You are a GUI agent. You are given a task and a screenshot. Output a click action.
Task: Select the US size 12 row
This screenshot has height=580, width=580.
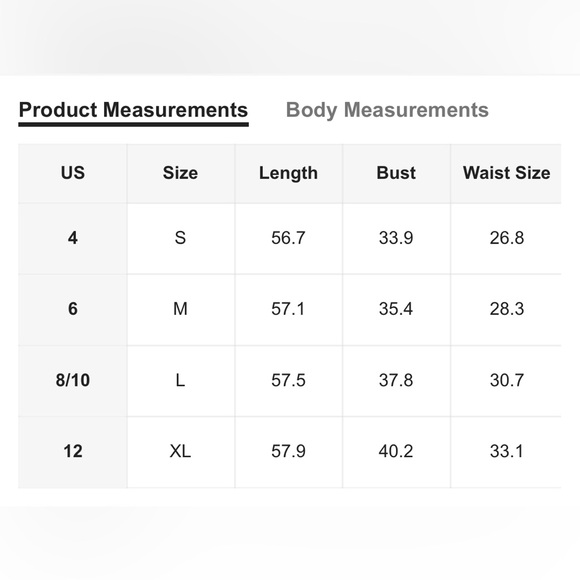tap(290, 452)
